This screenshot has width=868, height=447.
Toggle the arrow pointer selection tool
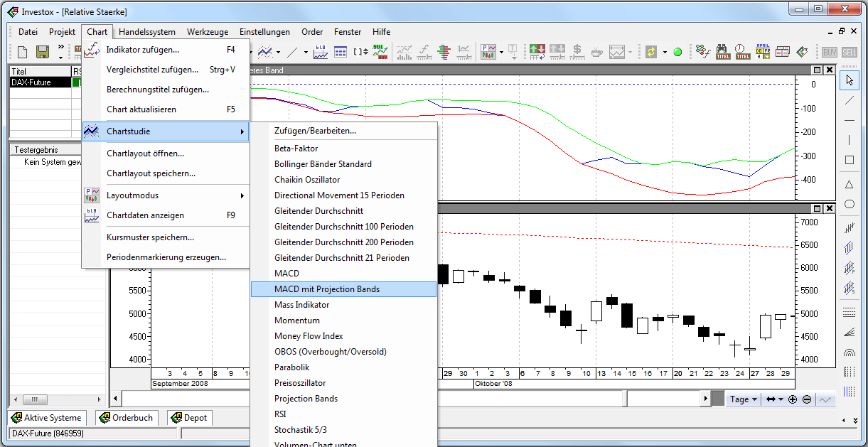(x=849, y=80)
